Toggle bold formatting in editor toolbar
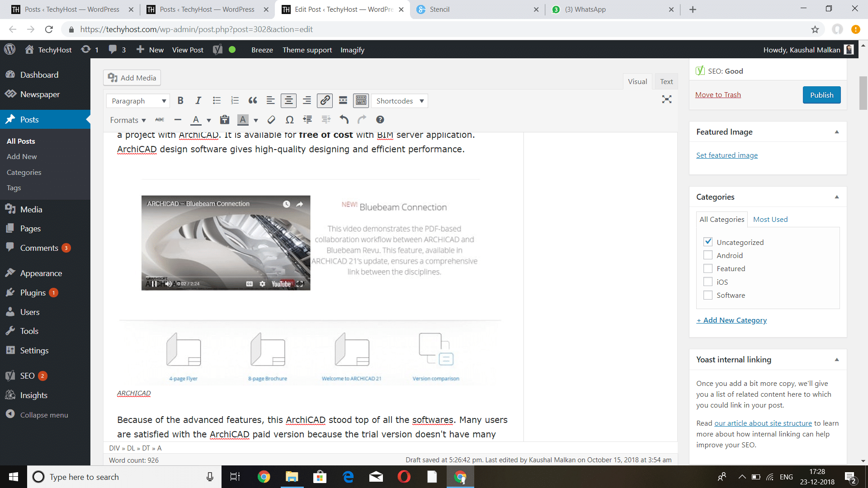868x488 pixels. tap(180, 100)
